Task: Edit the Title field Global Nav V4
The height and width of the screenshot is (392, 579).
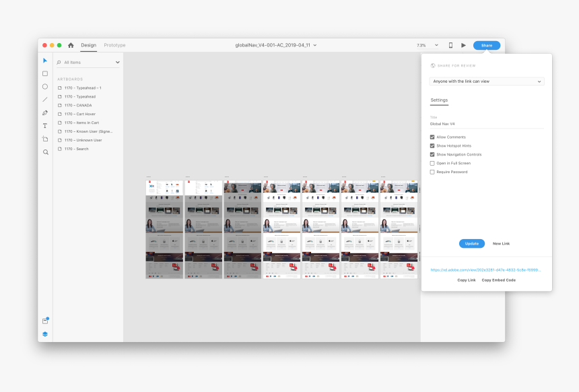Action: (x=487, y=124)
